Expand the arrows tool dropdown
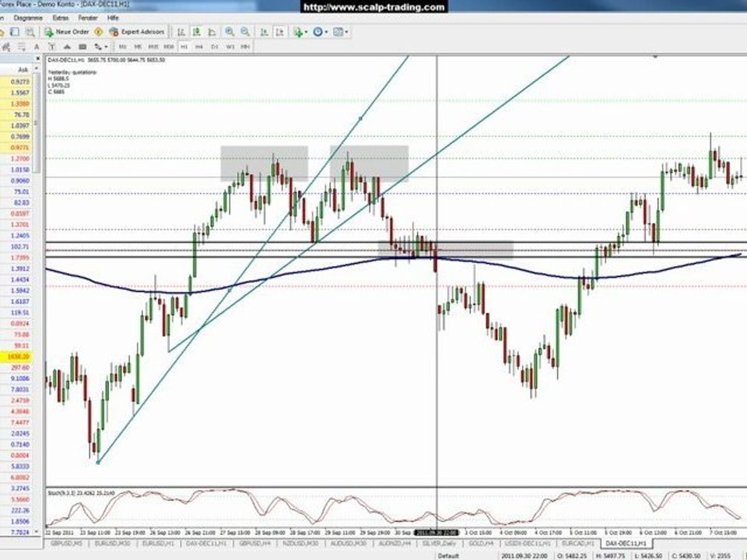The height and width of the screenshot is (560, 747). [107, 47]
